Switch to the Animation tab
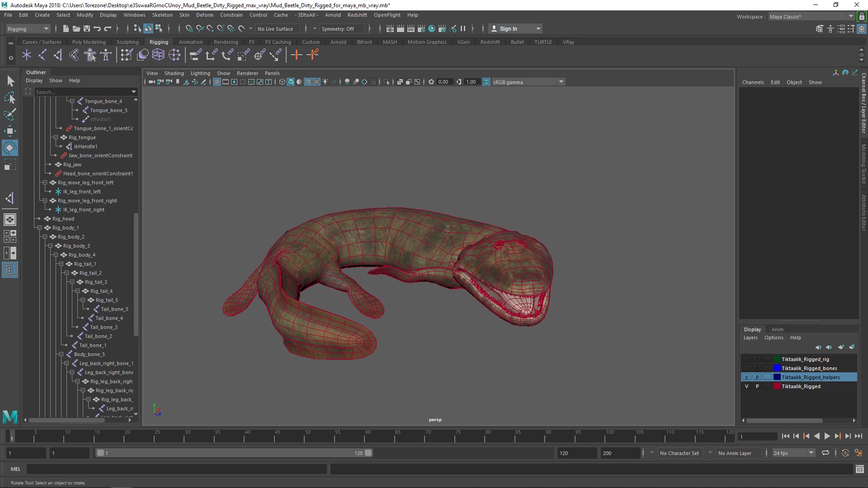 [x=190, y=42]
